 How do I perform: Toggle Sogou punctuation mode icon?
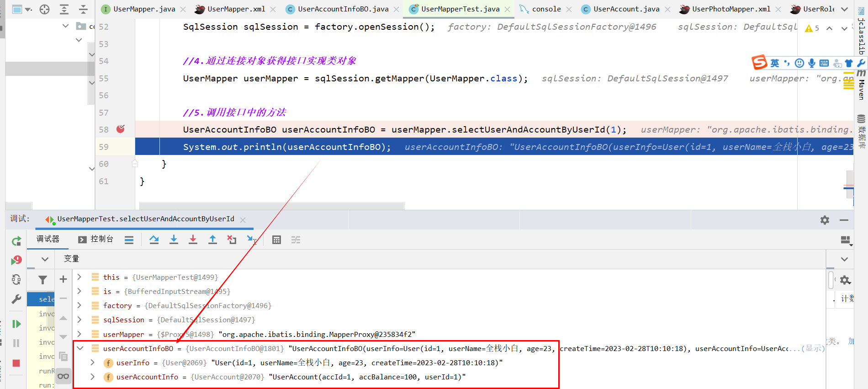(x=787, y=63)
